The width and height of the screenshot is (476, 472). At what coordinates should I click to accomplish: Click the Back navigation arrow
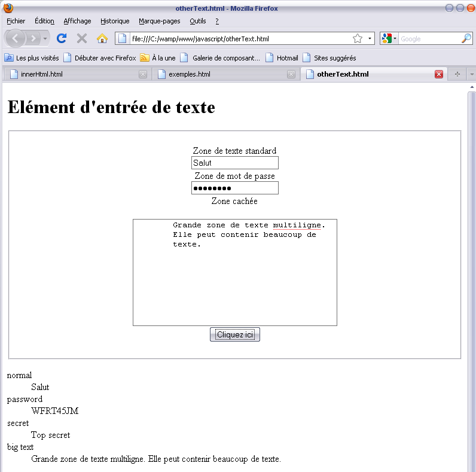point(16,39)
